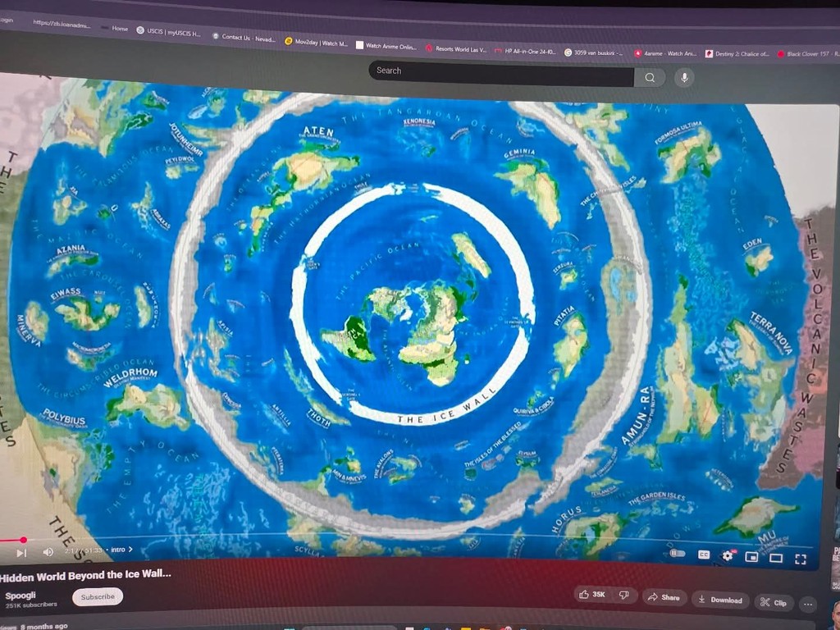Dislike this video
Screen dimensions: 840x630
coord(623,596)
